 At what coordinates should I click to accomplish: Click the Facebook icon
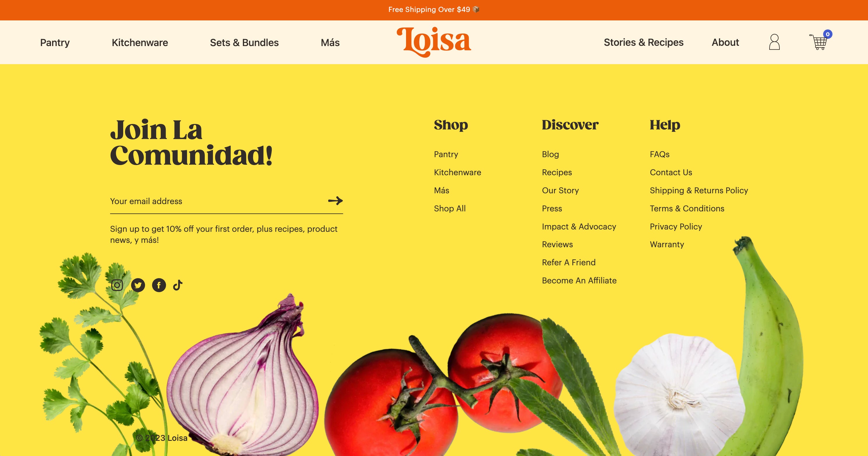tap(158, 284)
